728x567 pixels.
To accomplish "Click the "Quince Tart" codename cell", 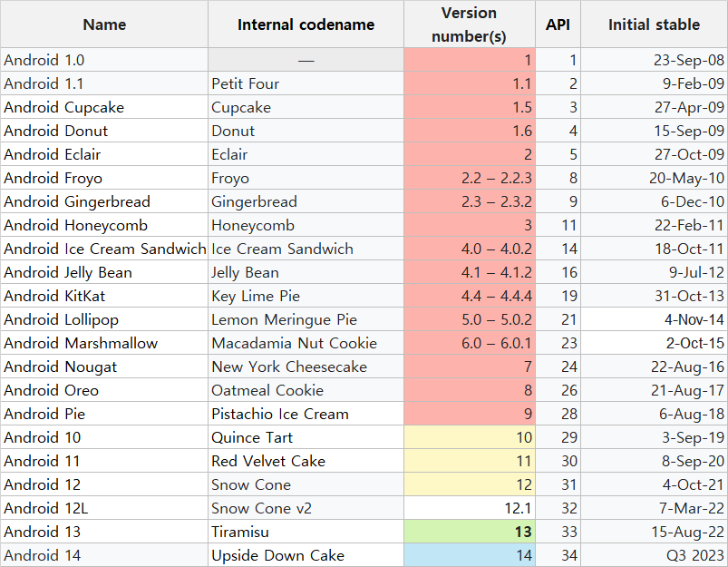I will pos(306,437).
